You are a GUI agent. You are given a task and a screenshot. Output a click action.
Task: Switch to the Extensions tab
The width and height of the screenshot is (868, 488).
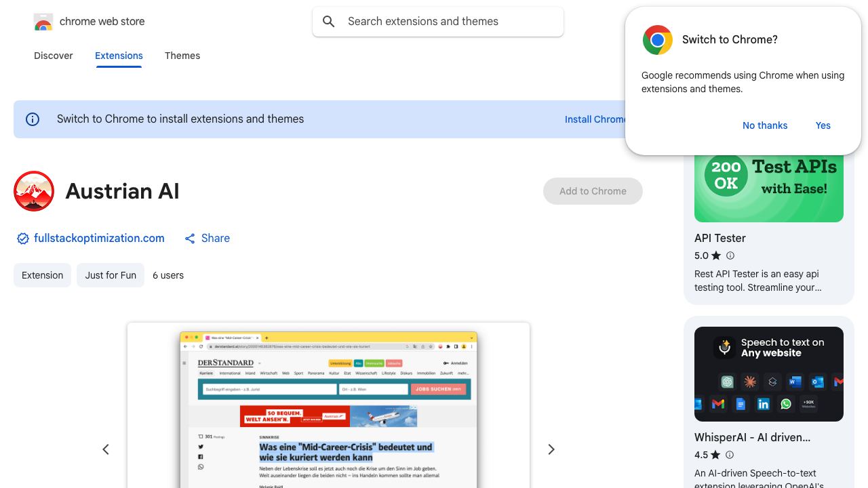(x=119, y=56)
